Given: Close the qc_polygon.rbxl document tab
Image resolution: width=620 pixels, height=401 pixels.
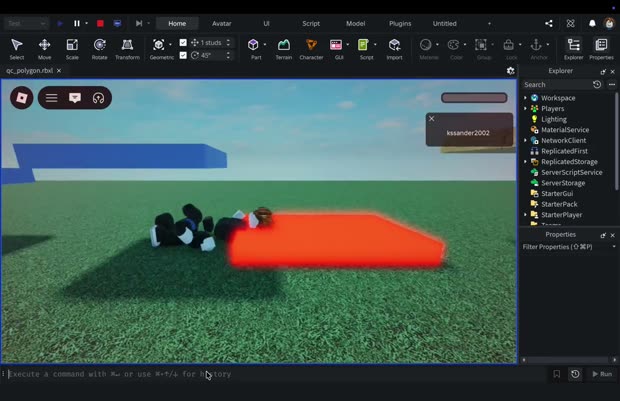Looking at the screenshot, I should tap(59, 70).
